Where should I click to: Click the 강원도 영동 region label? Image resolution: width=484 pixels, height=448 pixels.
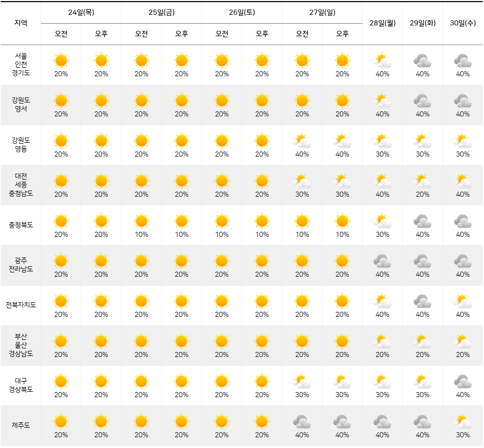pos(21,145)
